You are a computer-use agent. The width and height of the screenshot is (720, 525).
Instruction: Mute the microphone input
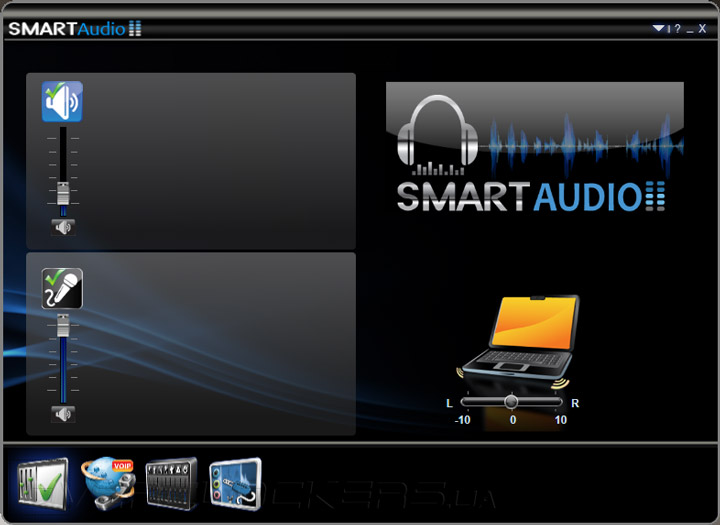[63, 414]
